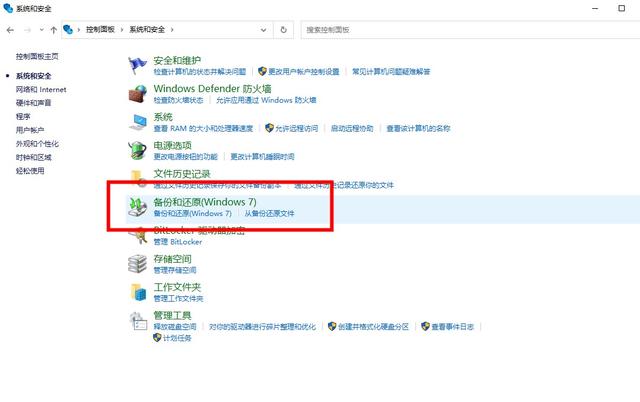Click 更改用户帐户控制设置 link
This screenshot has width=640, height=402.
[x=304, y=71]
